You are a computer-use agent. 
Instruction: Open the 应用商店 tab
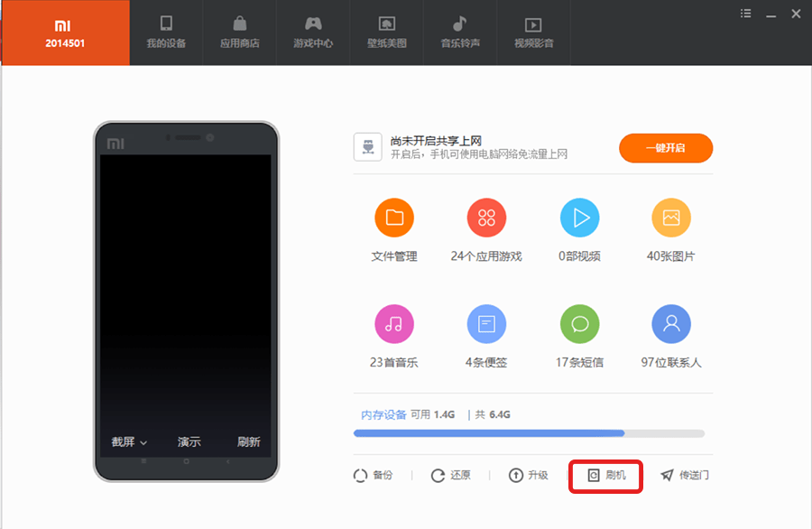tap(240, 32)
